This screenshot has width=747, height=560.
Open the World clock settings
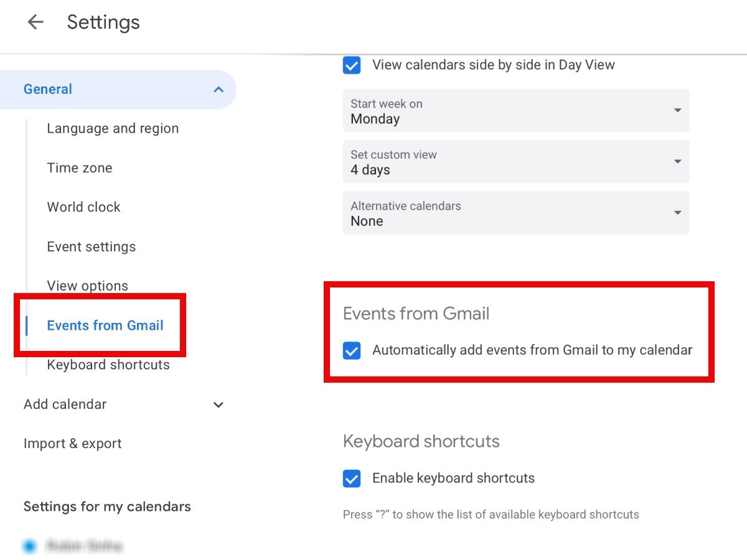click(83, 207)
